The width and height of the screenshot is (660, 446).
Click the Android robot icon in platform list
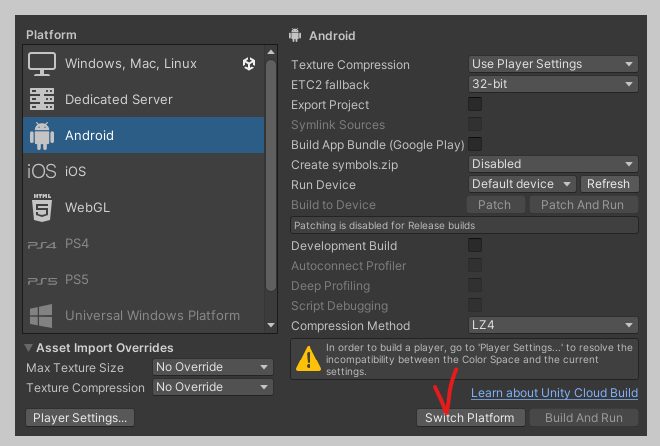[42, 135]
